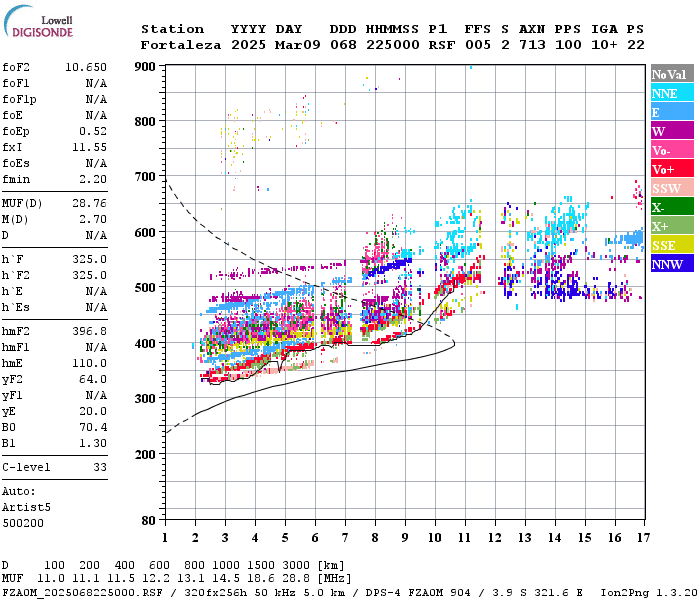This screenshot has width=700, height=600.
Task: Select the X- dark green legend swatch
Action: [x=672, y=207]
